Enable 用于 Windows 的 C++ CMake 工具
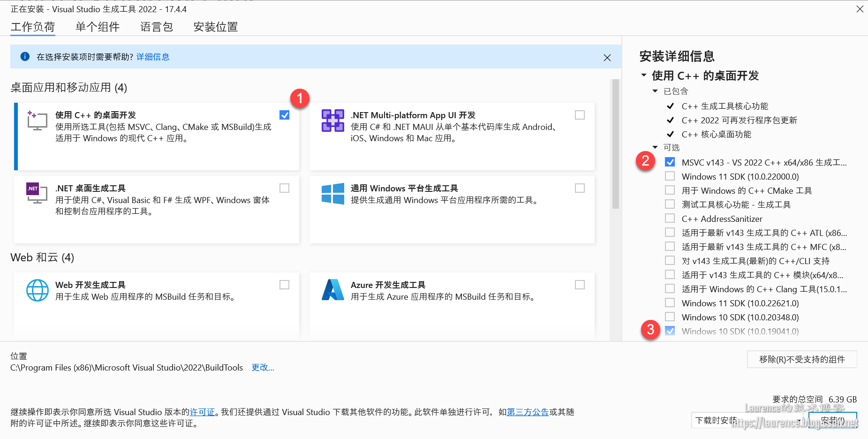 [670, 190]
